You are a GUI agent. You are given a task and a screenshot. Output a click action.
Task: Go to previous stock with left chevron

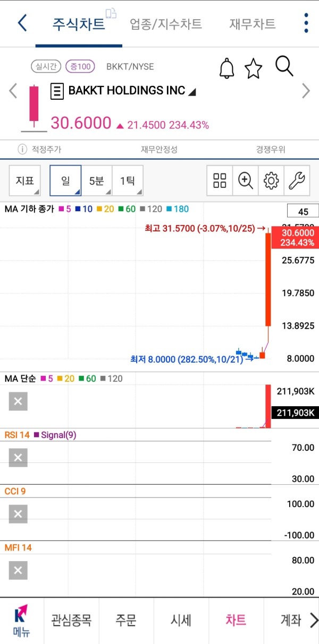click(13, 91)
